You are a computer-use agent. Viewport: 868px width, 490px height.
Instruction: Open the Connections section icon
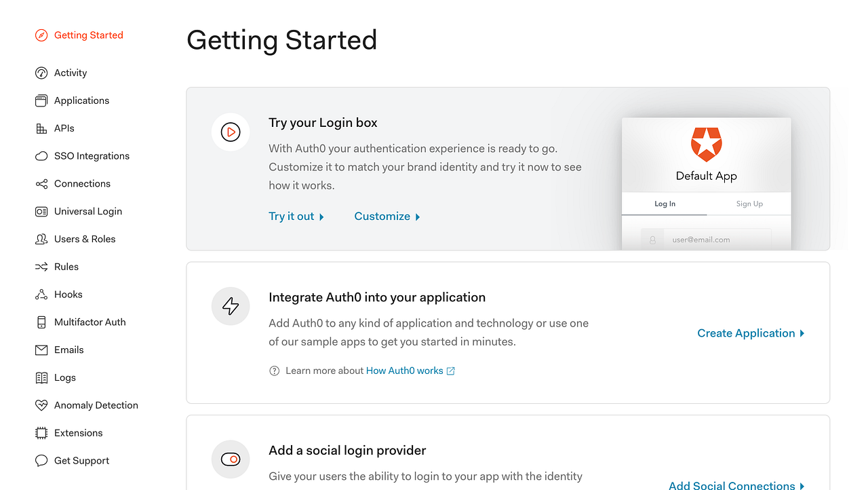click(41, 183)
